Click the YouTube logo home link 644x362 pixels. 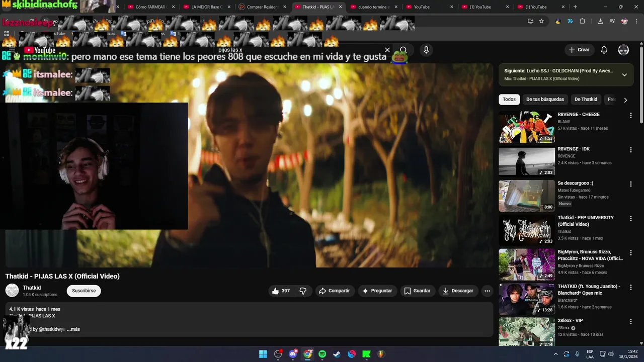coord(39,50)
